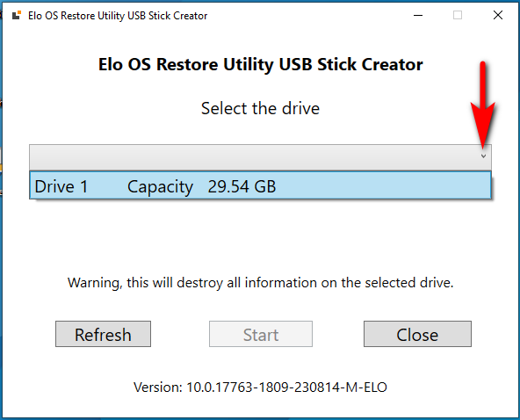Click the Close button at bottom right
Image resolution: width=520 pixels, height=420 pixels.
[x=417, y=334]
